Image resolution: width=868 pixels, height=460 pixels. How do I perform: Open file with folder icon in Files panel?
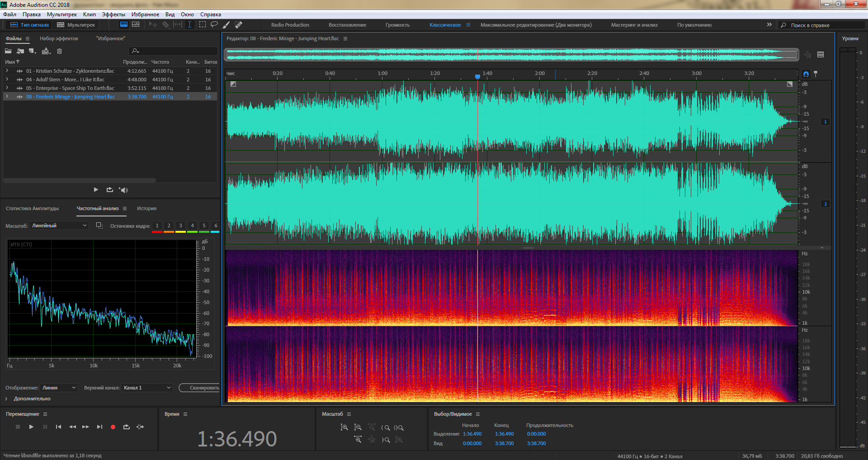click(8, 51)
